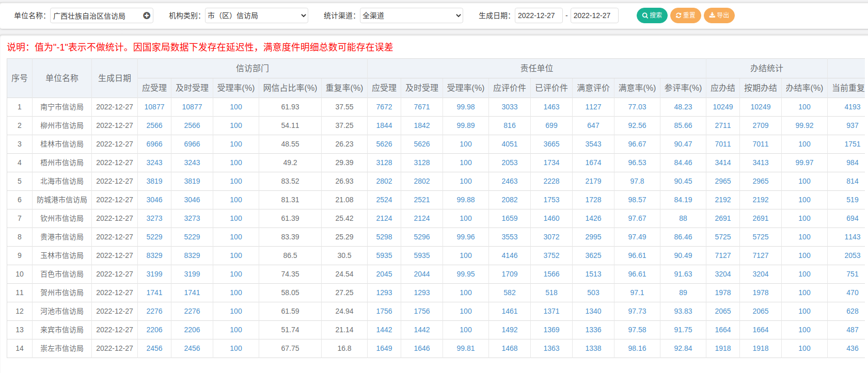Click the 满意率(%) column header

(x=637, y=88)
